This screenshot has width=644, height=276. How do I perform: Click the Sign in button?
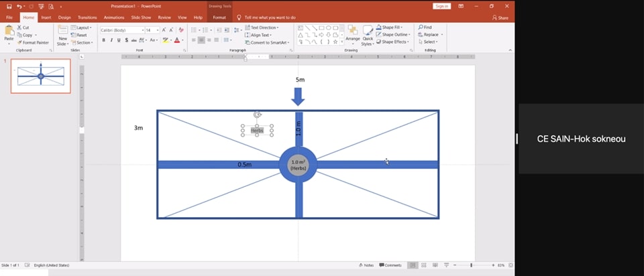point(441,6)
